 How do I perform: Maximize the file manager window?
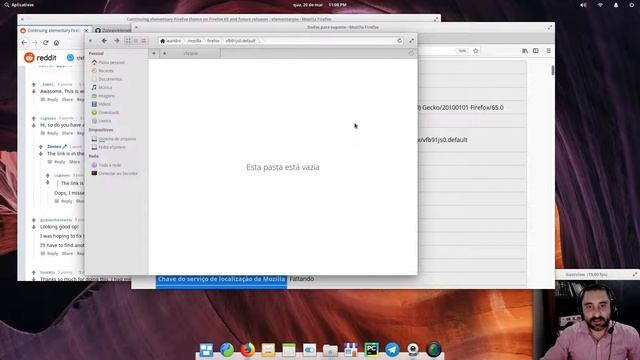point(411,41)
